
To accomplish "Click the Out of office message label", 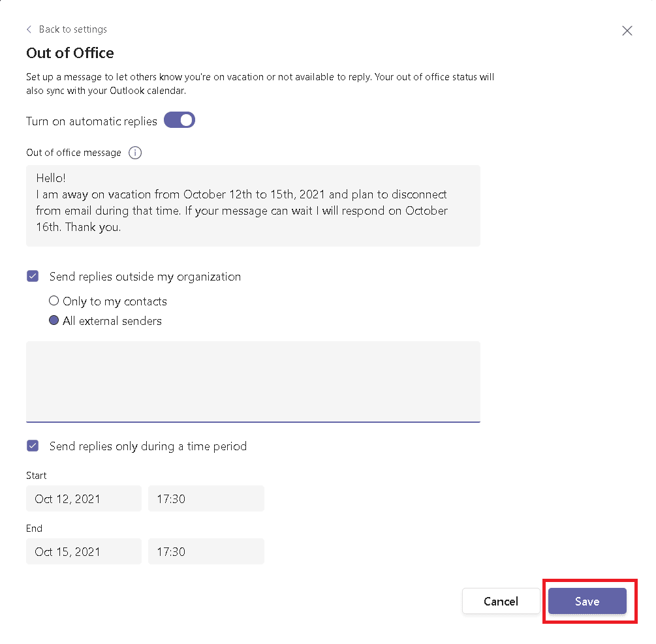I will pyautogui.click(x=74, y=153).
